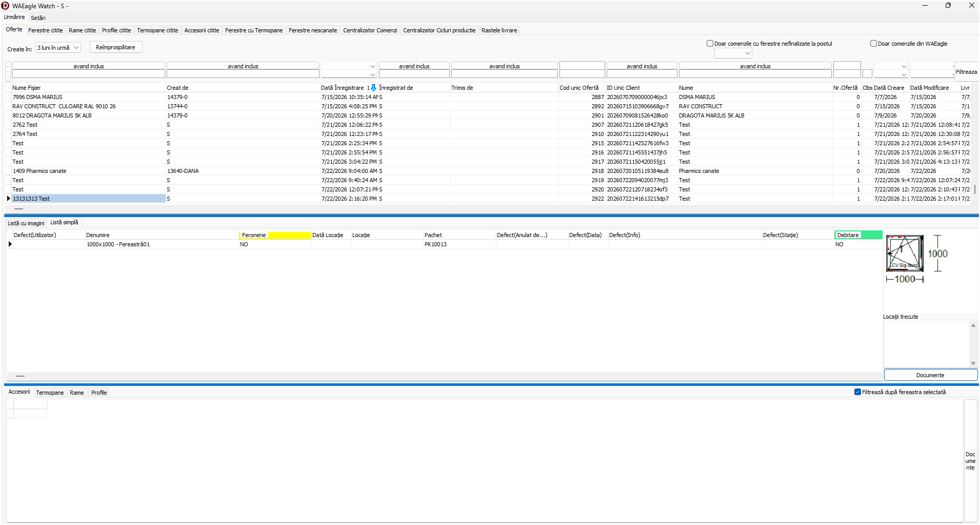Open upper Dată Creare filter dropdown
This screenshot has height=525, width=980.
[x=904, y=66]
